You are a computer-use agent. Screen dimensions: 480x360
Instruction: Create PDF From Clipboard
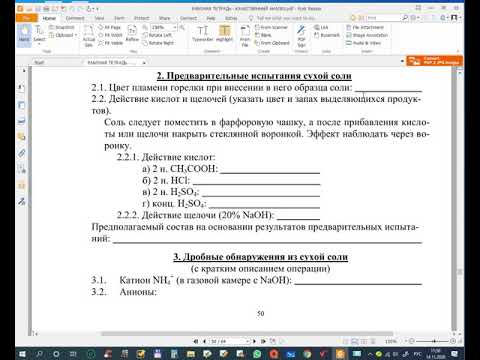click(272, 43)
